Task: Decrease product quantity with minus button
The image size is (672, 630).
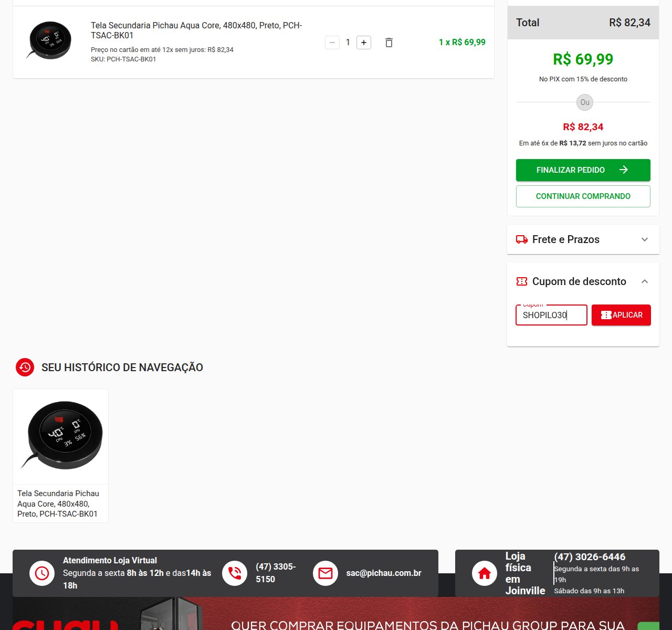Action: pyautogui.click(x=332, y=43)
